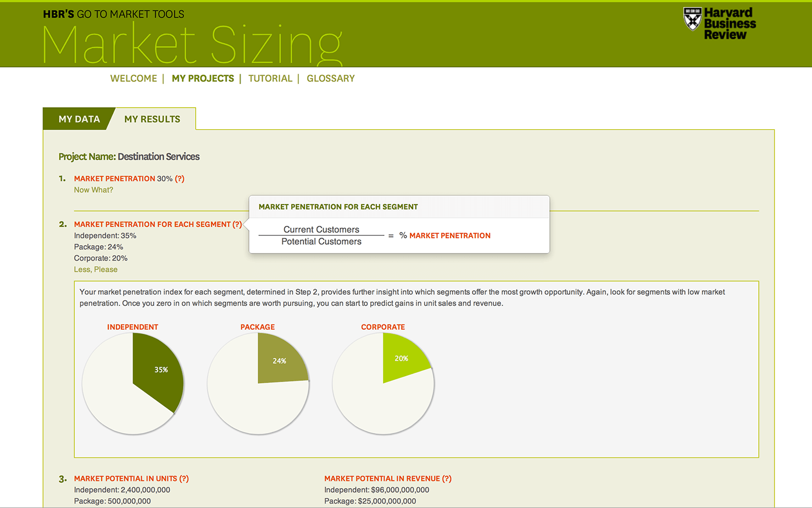The width and height of the screenshot is (812, 508).
Task: Switch to the MY DATA tab
Action: point(79,119)
